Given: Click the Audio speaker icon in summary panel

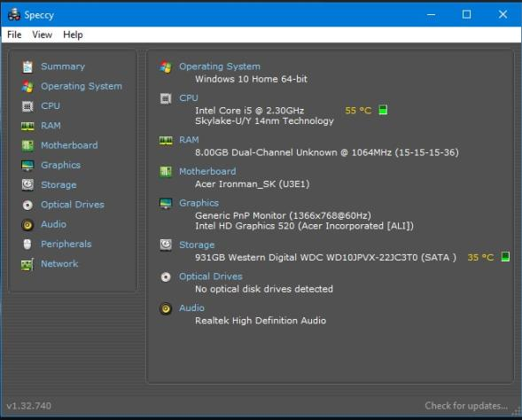Looking at the screenshot, I should [166, 308].
